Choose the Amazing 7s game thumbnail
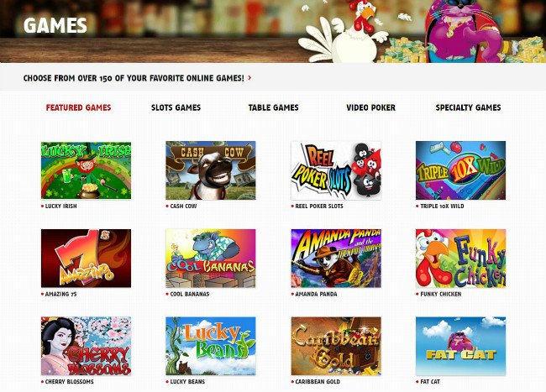The image size is (546, 392). click(x=86, y=258)
